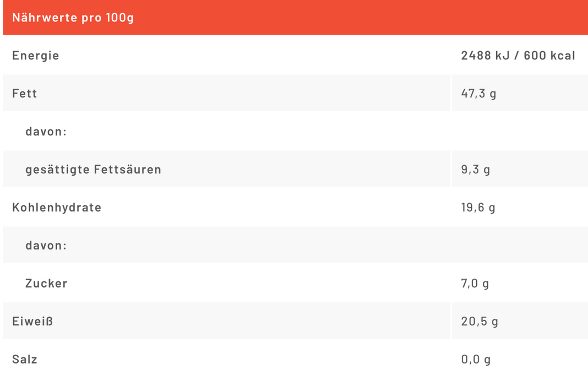This screenshot has height=385, width=588.
Task: Select the 'Zucker' row label
Action: (46, 283)
